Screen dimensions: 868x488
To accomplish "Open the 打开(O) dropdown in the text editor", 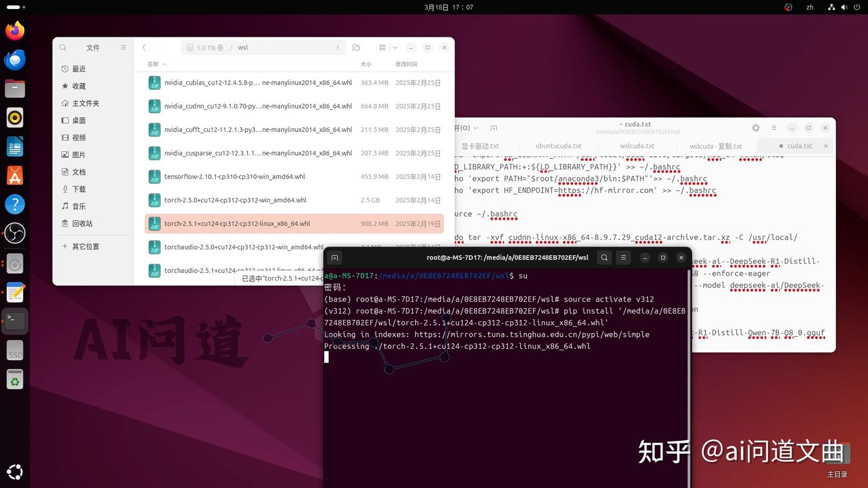I will coord(464,128).
